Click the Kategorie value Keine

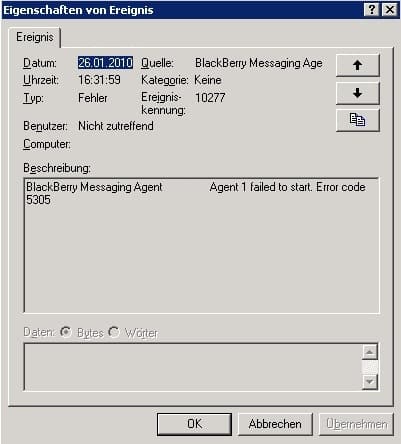208,80
